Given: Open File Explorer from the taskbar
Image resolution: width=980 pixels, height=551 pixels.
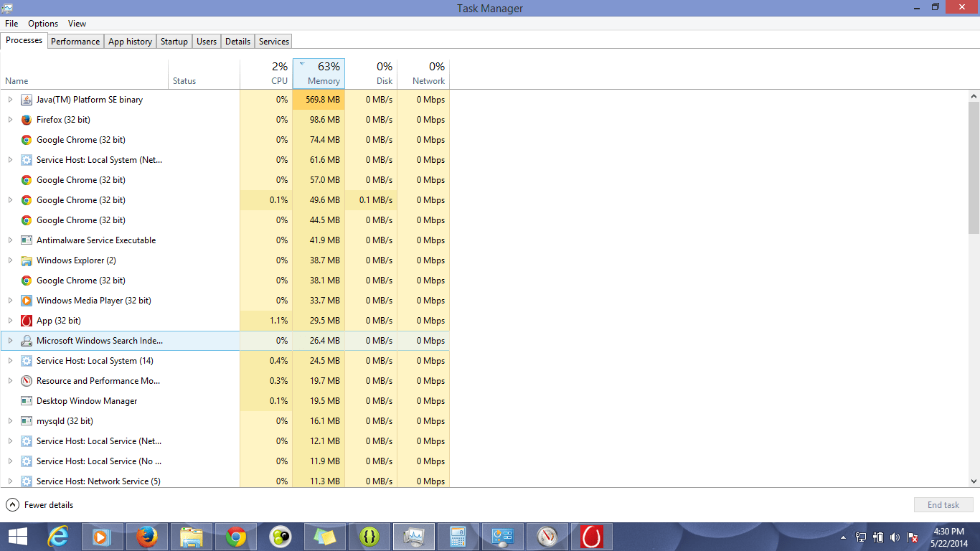Looking at the screenshot, I should click(192, 537).
